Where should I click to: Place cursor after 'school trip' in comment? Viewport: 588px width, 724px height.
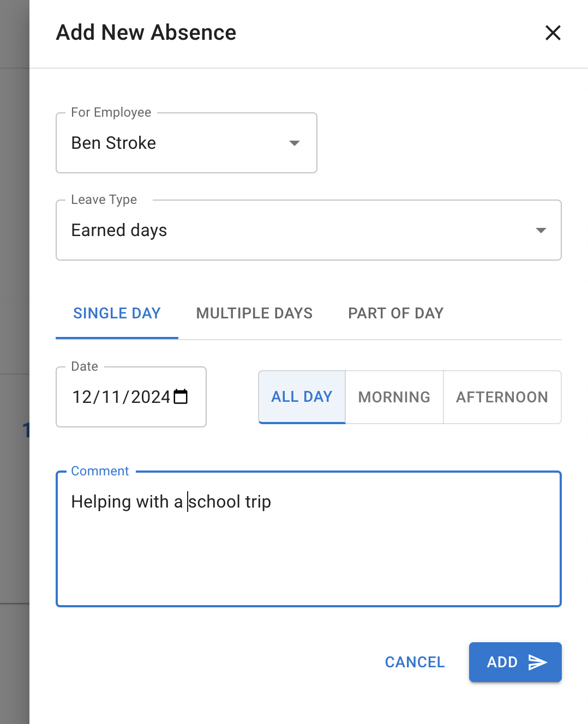click(x=271, y=502)
